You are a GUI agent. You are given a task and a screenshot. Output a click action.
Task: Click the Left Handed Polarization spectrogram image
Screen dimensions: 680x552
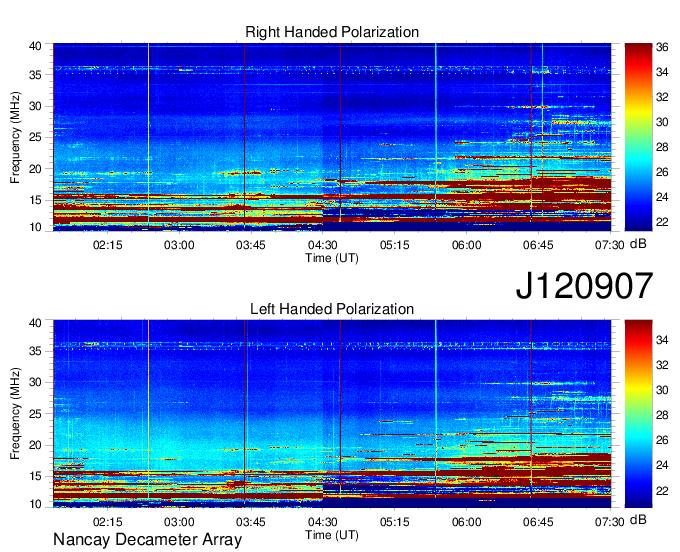tap(332, 414)
